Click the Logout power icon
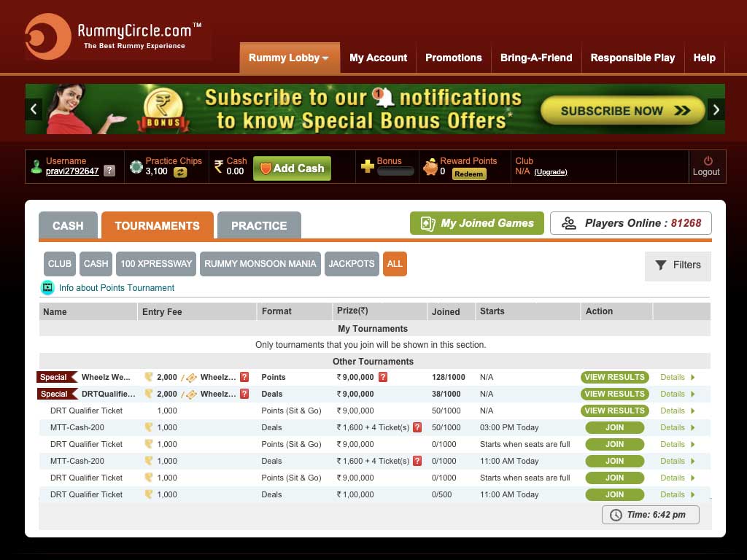747x560 pixels. (x=708, y=161)
